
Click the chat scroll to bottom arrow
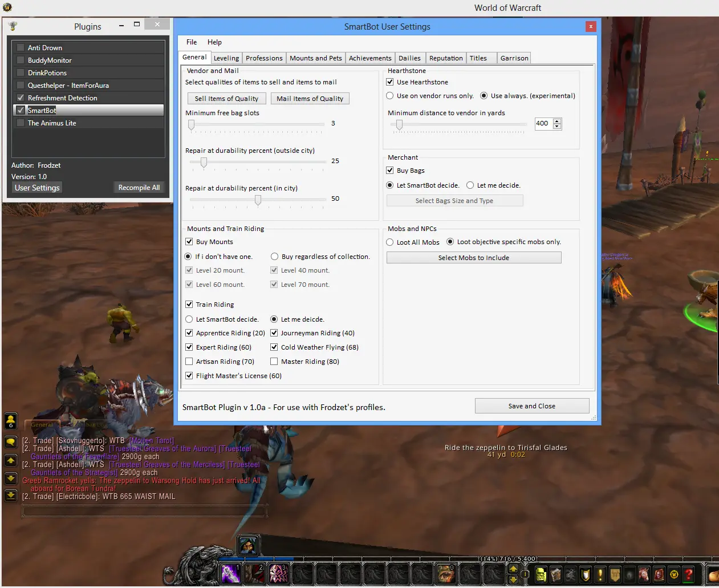click(11, 496)
